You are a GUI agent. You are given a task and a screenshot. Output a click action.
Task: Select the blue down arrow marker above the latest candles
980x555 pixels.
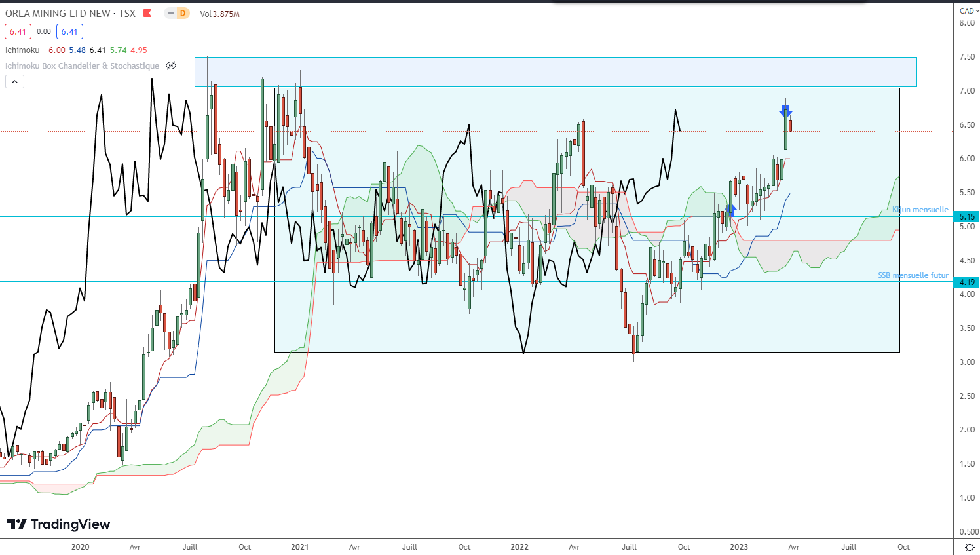[786, 111]
